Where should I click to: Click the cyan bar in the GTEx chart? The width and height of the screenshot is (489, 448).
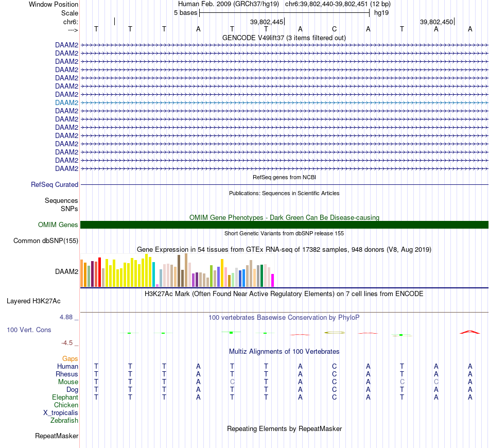[153, 274]
